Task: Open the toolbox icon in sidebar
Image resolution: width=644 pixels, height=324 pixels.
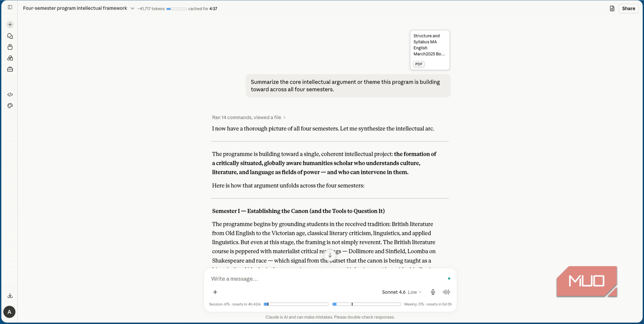Action: [10, 69]
